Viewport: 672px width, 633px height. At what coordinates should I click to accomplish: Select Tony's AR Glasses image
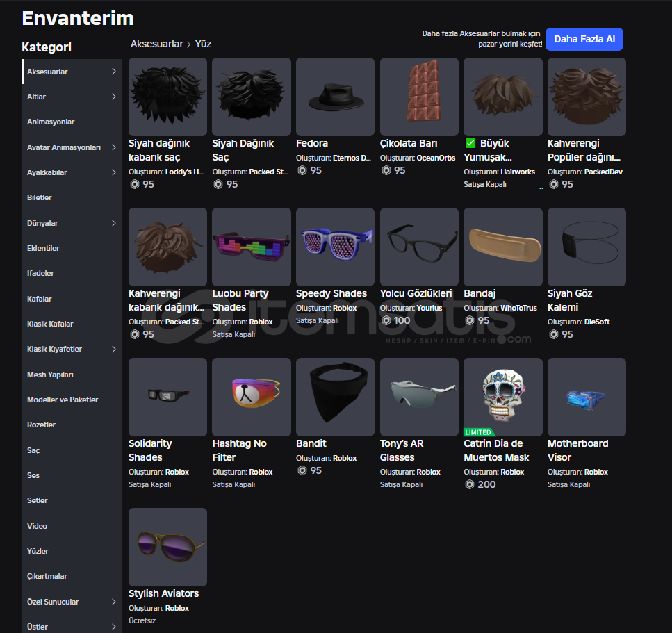point(419,397)
